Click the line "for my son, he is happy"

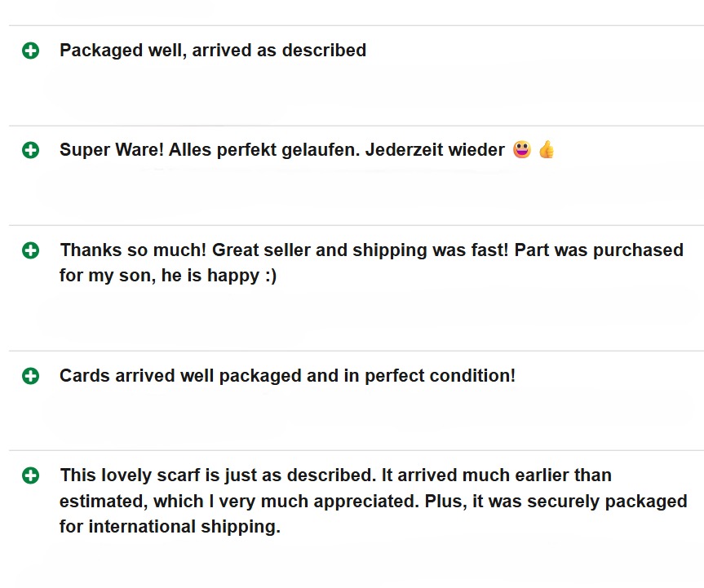click(159, 276)
